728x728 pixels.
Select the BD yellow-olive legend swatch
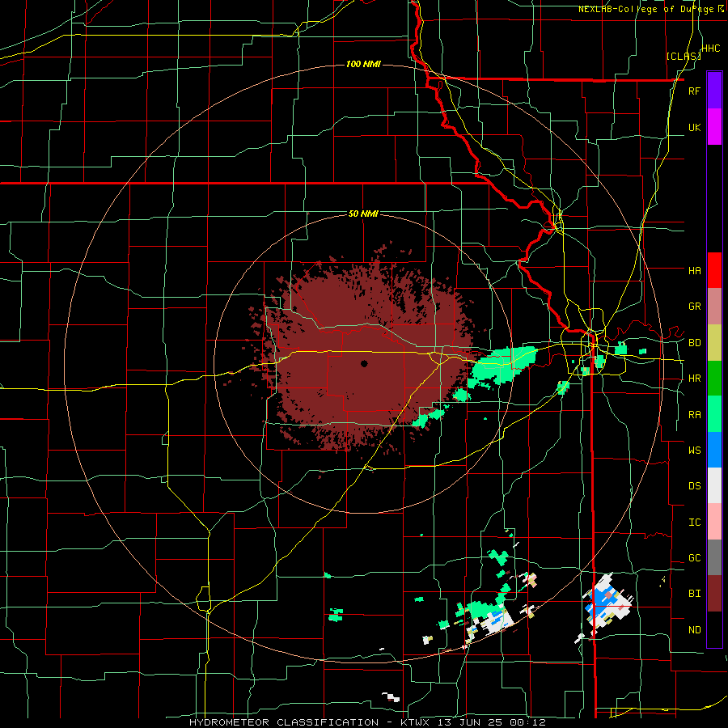pos(714,343)
